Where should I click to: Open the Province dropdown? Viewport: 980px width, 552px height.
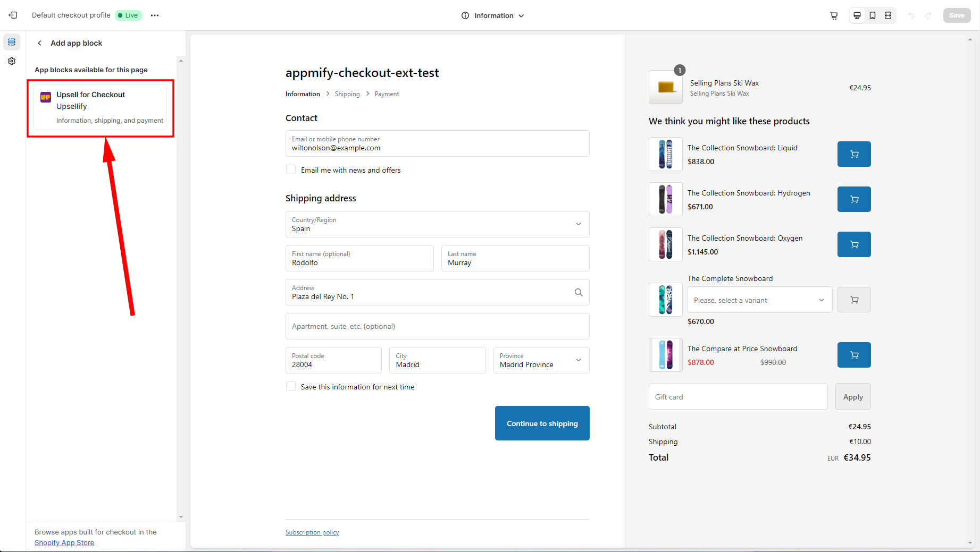click(541, 360)
